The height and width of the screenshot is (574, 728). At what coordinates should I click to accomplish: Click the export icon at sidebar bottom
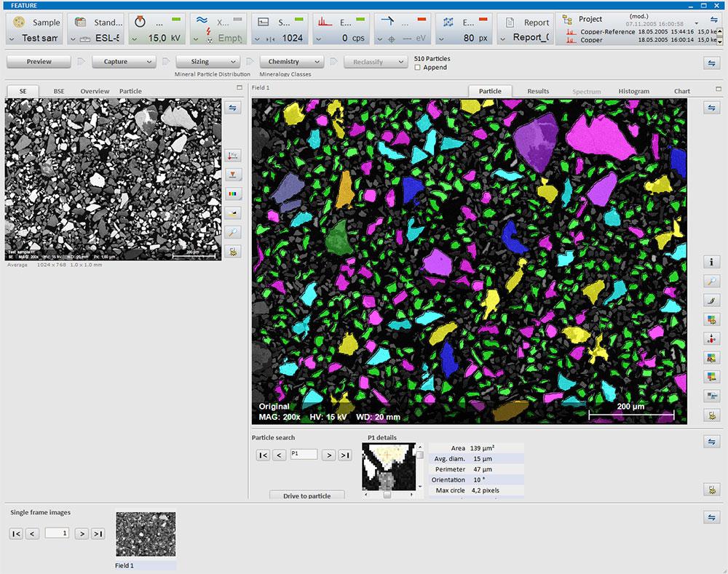click(x=712, y=415)
